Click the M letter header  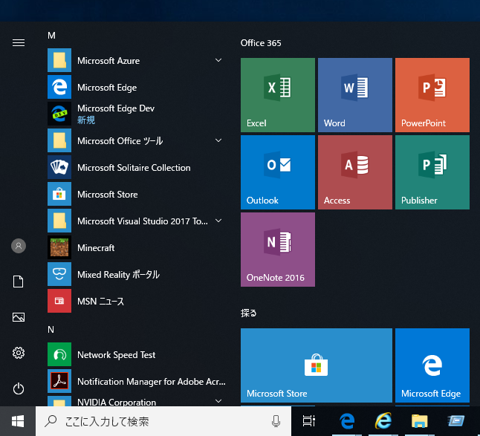[51, 35]
